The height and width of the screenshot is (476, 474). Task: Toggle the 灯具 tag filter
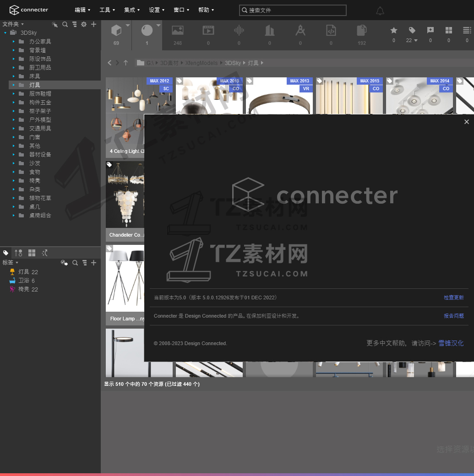coord(24,272)
